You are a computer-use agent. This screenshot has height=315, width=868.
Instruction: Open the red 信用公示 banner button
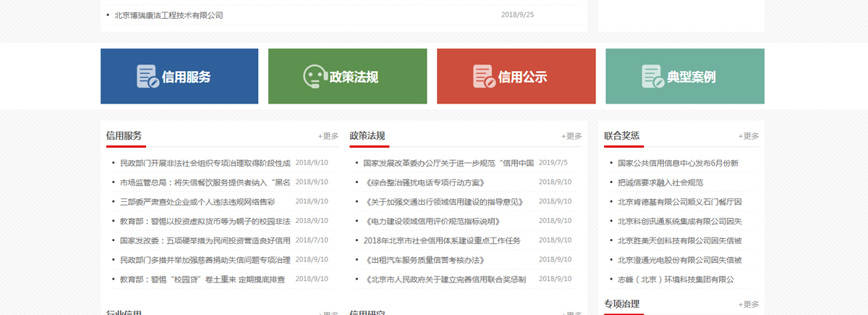click(516, 76)
